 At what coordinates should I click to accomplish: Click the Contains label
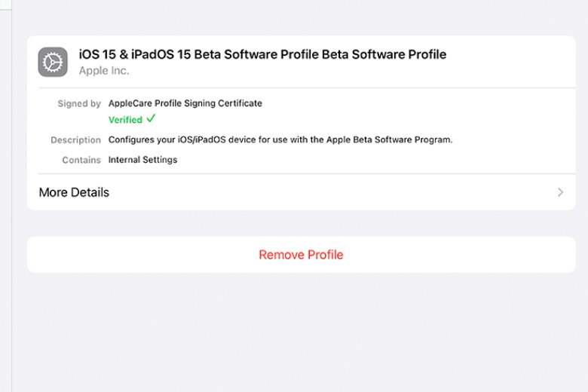tap(81, 160)
